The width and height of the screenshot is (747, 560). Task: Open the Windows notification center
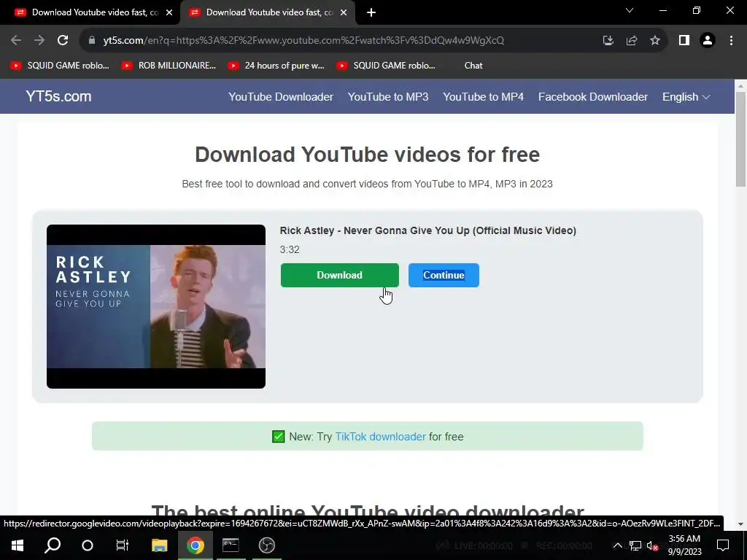tap(723, 545)
